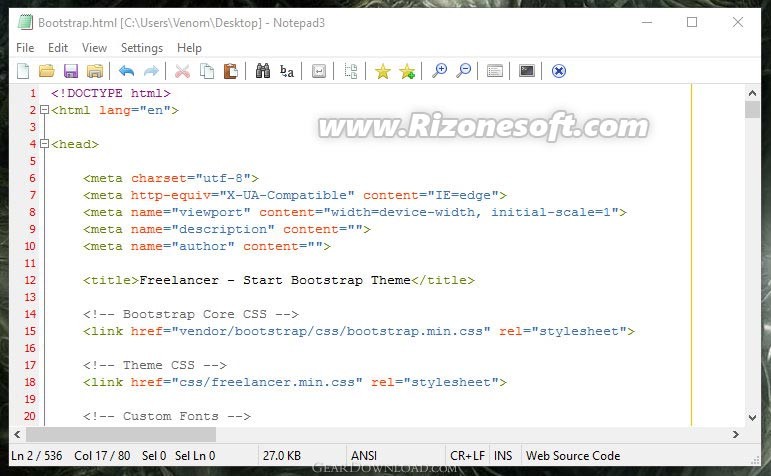Click the Notepad3 title bar app icon
The image size is (771, 476).
pyautogui.click(x=26, y=23)
